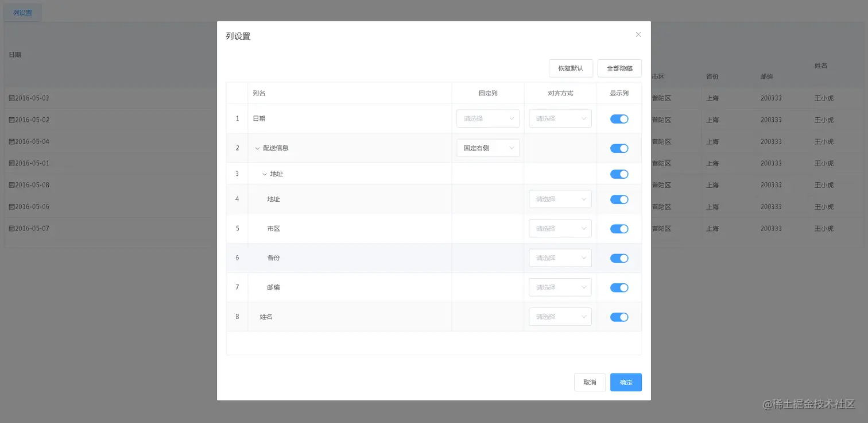Click 取消 to cancel the dialog

pyautogui.click(x=590, y=382)
